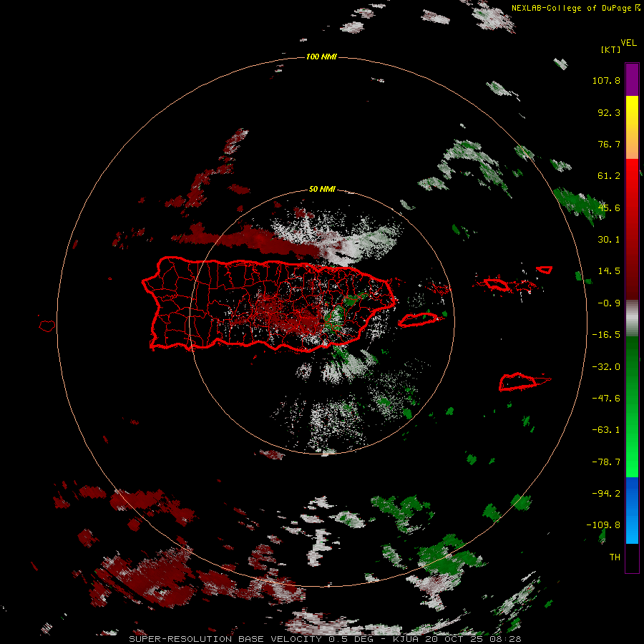
Task: Click the 14.5 velocity scale value
Action: point(609,271)
